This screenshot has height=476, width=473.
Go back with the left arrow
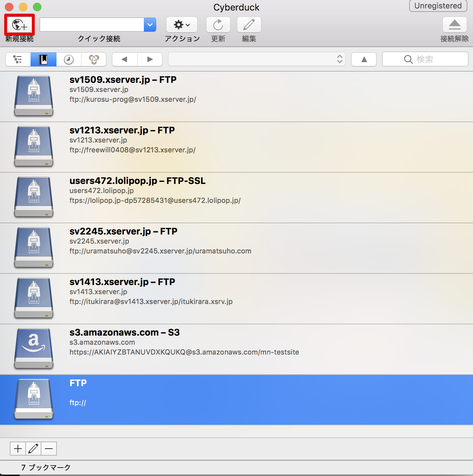click(x=125, y=59)
